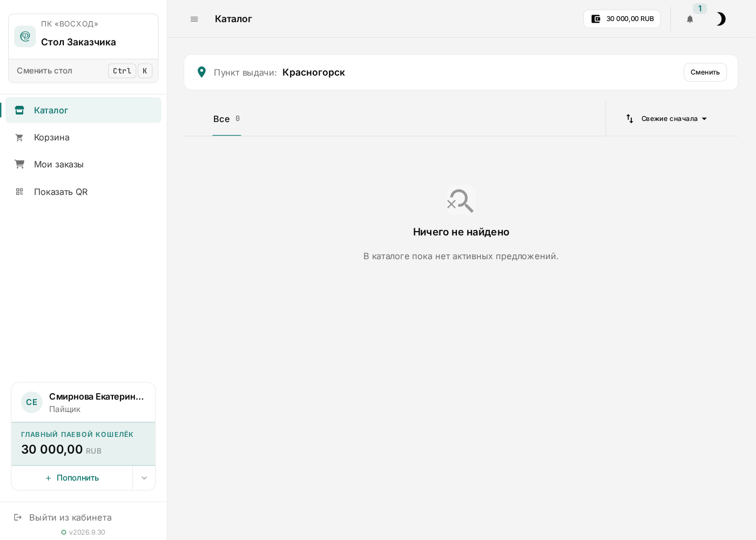756x540 pixels.
Task: Click the notification count badge 1
Action: point(700,9)
